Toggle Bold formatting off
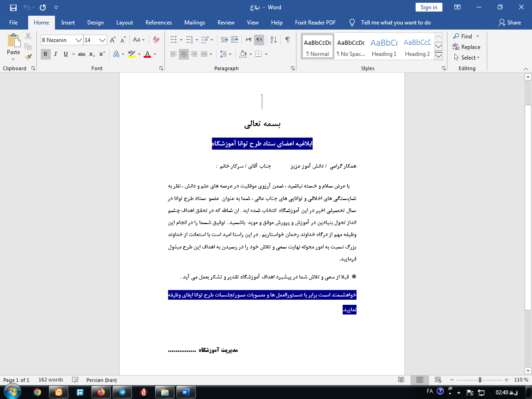 [x=45, y=54]
